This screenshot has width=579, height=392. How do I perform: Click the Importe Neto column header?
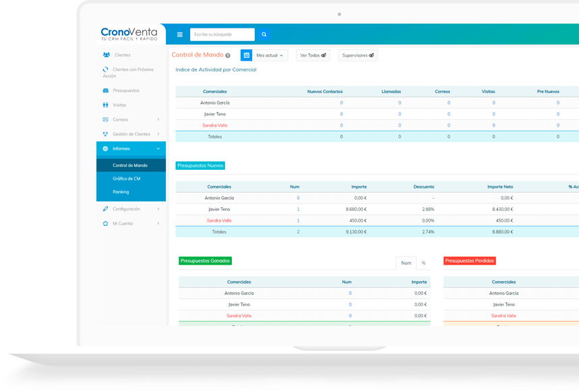tap(500, 187)
